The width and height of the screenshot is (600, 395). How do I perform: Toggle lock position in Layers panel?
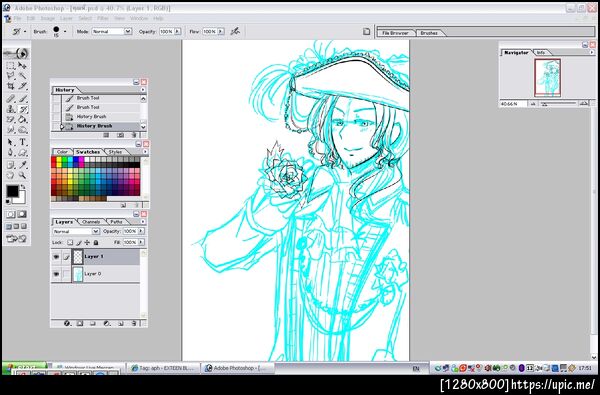tap(87, 242)
